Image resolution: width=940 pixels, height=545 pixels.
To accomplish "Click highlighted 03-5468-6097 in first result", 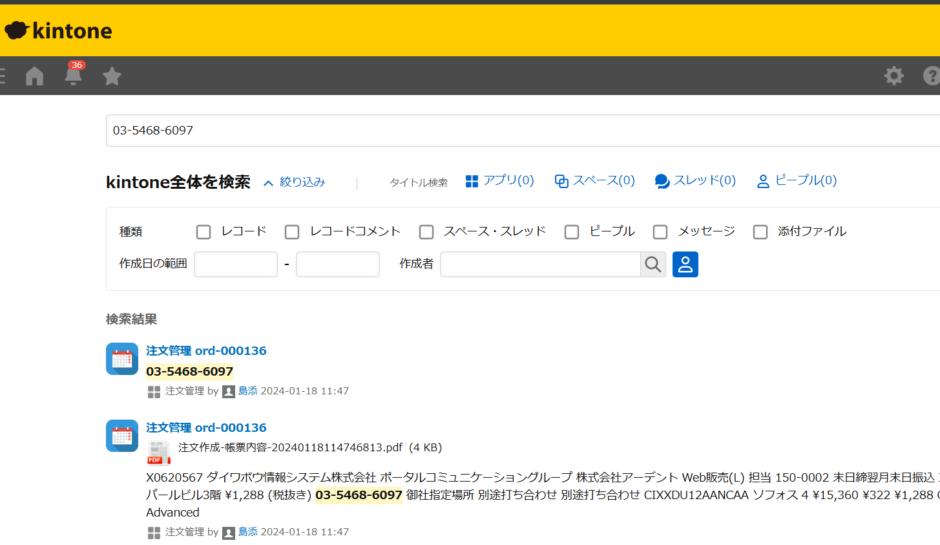I will pyautogui.click(x=189, y=372).
